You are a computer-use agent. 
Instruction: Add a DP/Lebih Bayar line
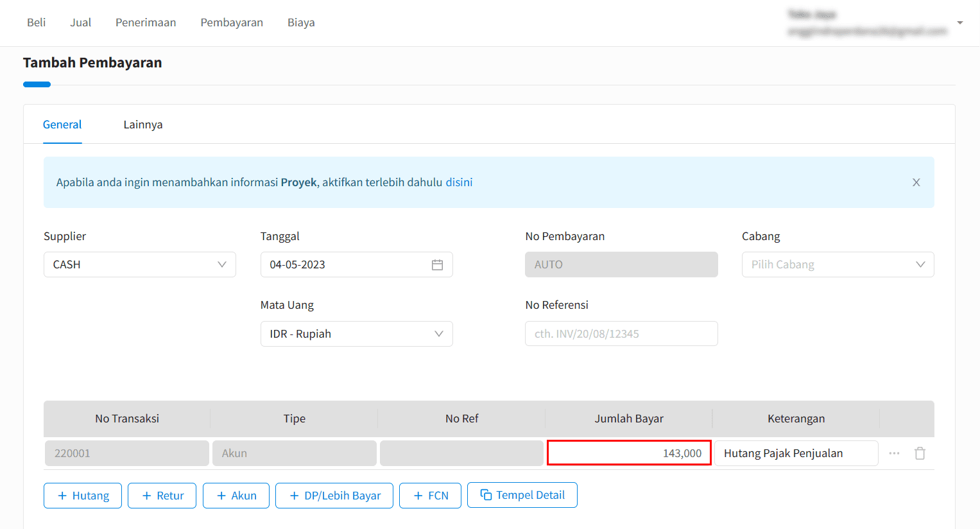334,496
